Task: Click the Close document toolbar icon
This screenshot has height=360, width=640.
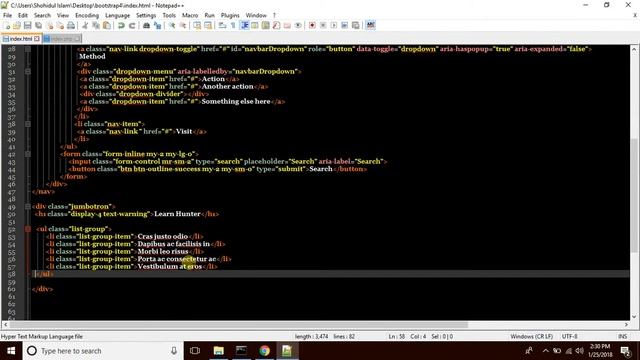Action: coord(49,25)
